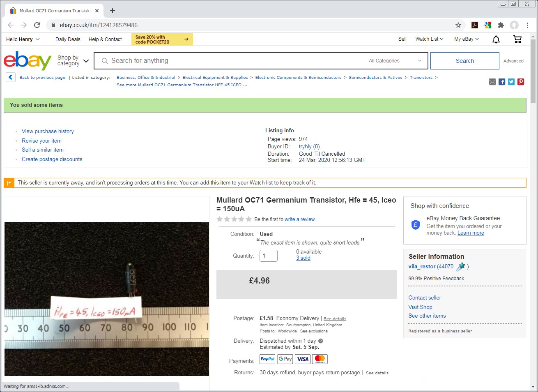538x392 pixels.
Task: Open the Chrome profile avatar
Action: pos(514,25)
